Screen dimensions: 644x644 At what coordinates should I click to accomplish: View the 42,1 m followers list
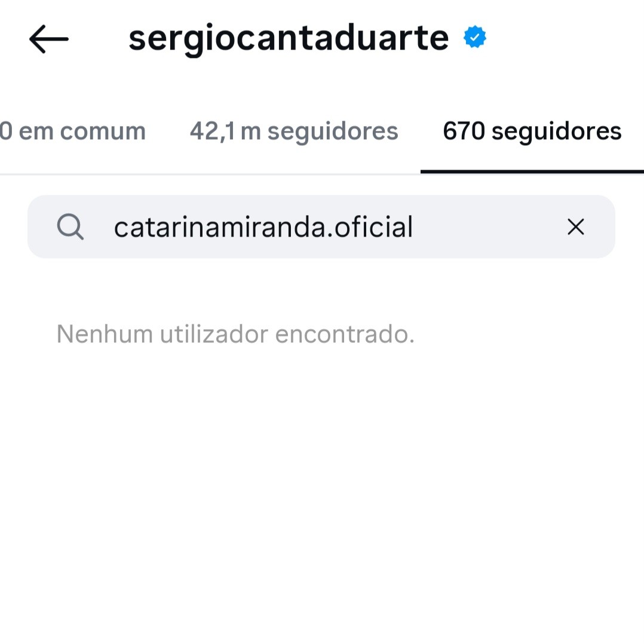point(294,131)
